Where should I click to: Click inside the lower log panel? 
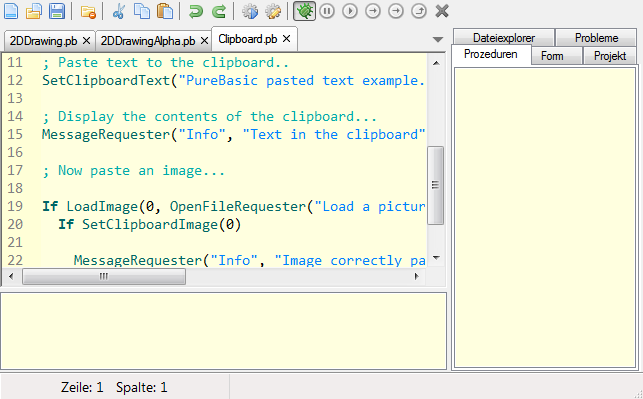tap(223, 331)
